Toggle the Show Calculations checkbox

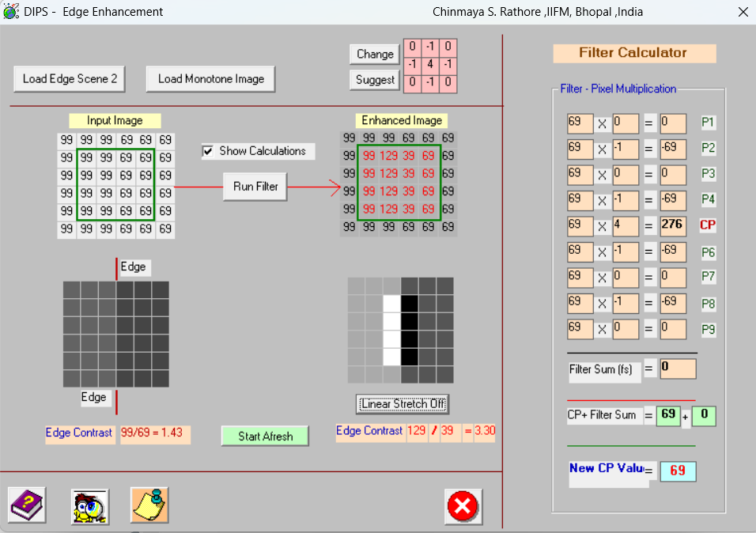pos(208,151)
